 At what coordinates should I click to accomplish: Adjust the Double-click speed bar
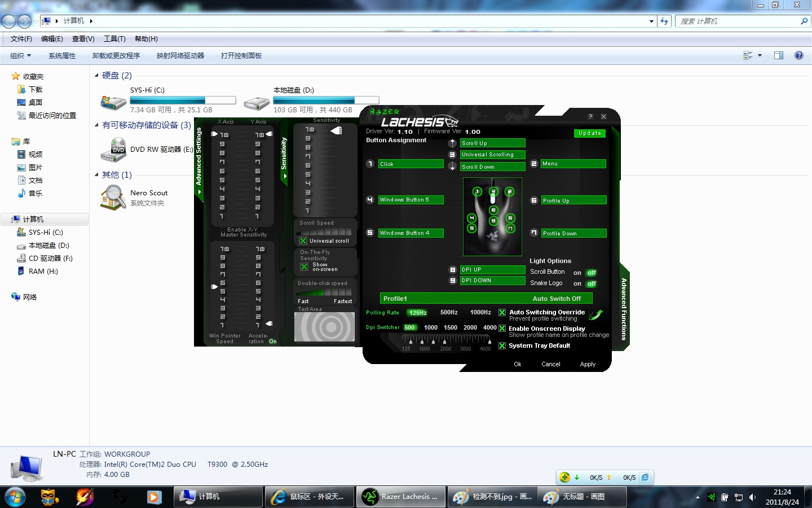tap(325, 292)
